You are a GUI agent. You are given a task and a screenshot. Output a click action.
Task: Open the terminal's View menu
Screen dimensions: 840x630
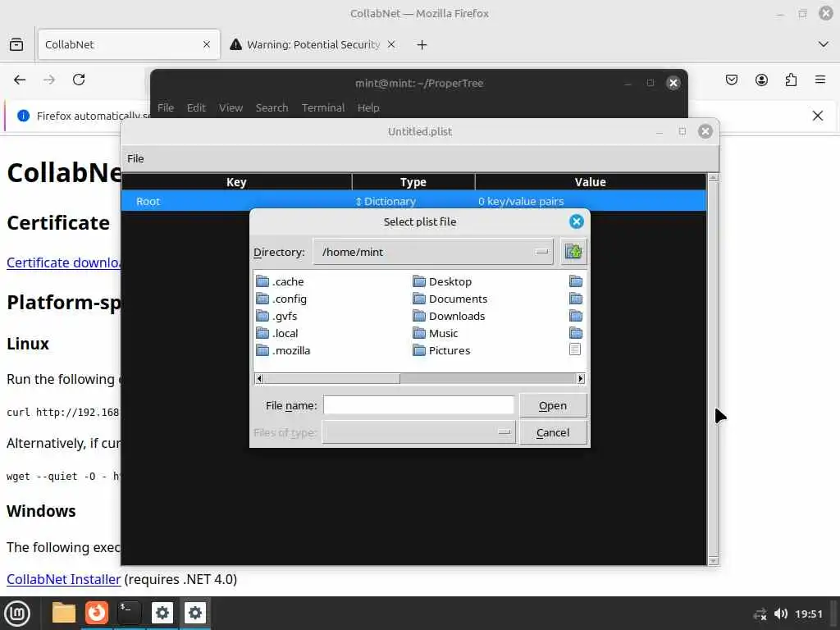pos(231,107)
